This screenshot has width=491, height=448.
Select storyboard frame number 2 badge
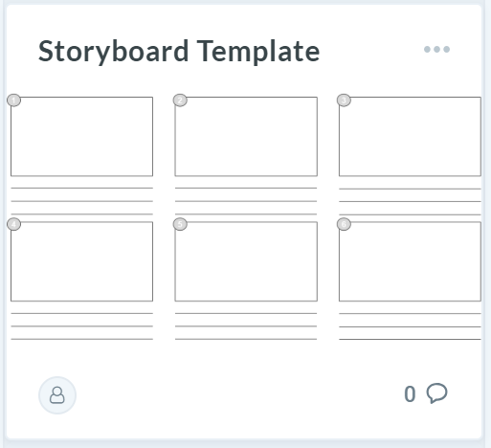pyautogui.click(x=180, y=101)
